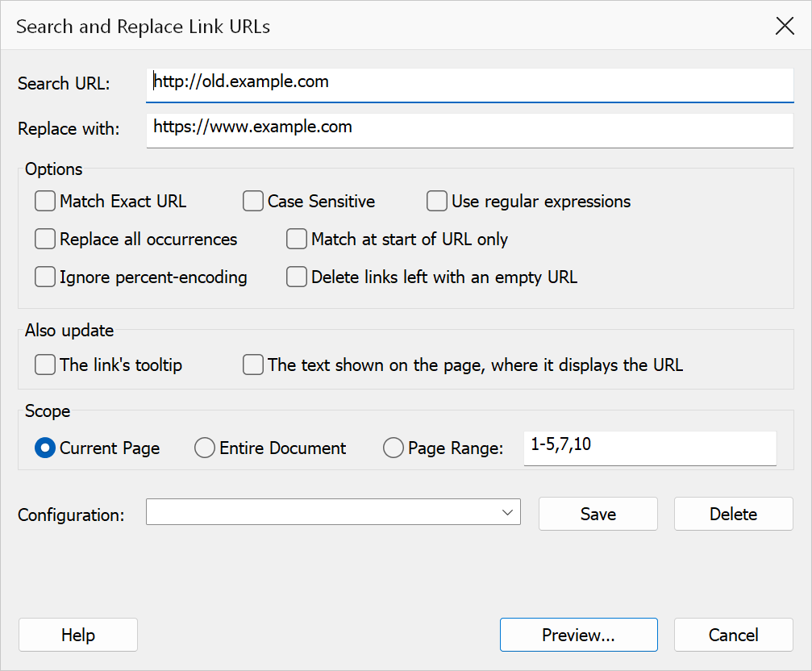This screenshot has height=671, width=812.
Task: Focus the Replace with URL field
Action: (469, 131)
